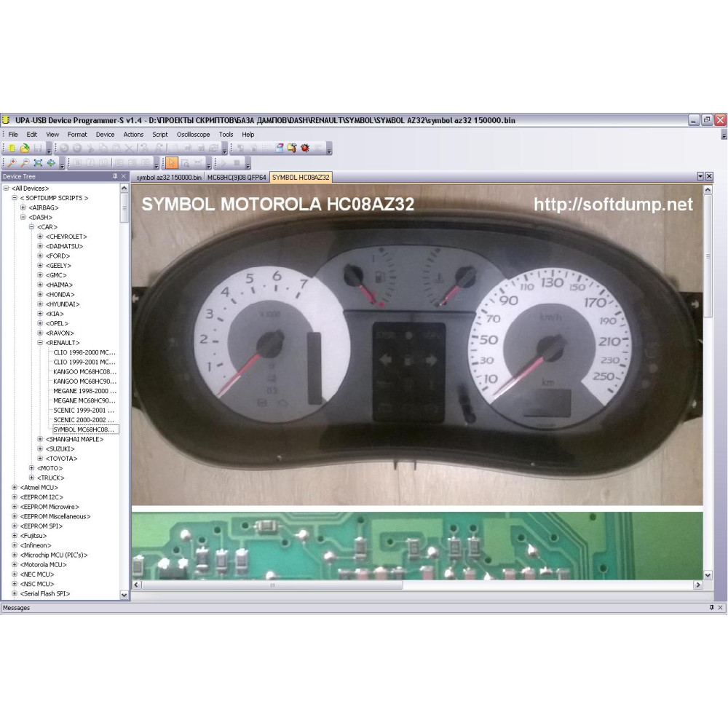Open the Edit menu

31,134
